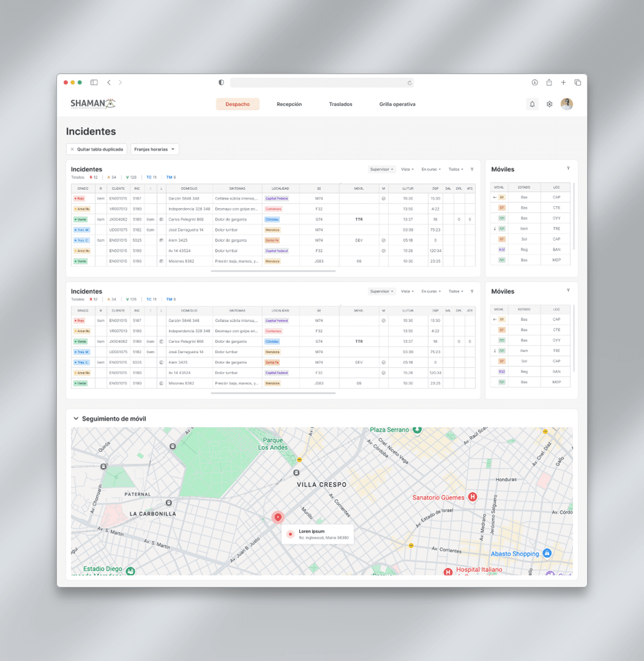The height and width of the screenshot is (661, 644).
Task: Open the Franjas horarias dropdown
Action: [155, 149]
